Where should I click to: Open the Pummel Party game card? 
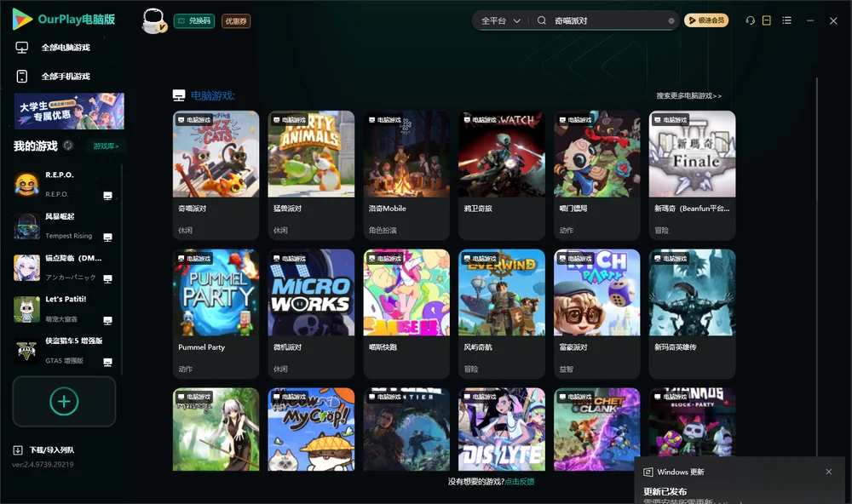coord(216,313)
